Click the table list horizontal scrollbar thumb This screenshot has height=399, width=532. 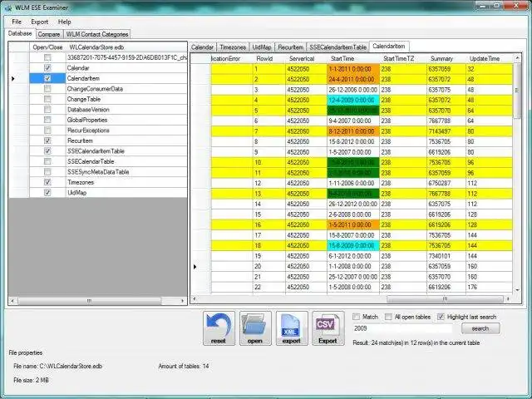(90, 301)
